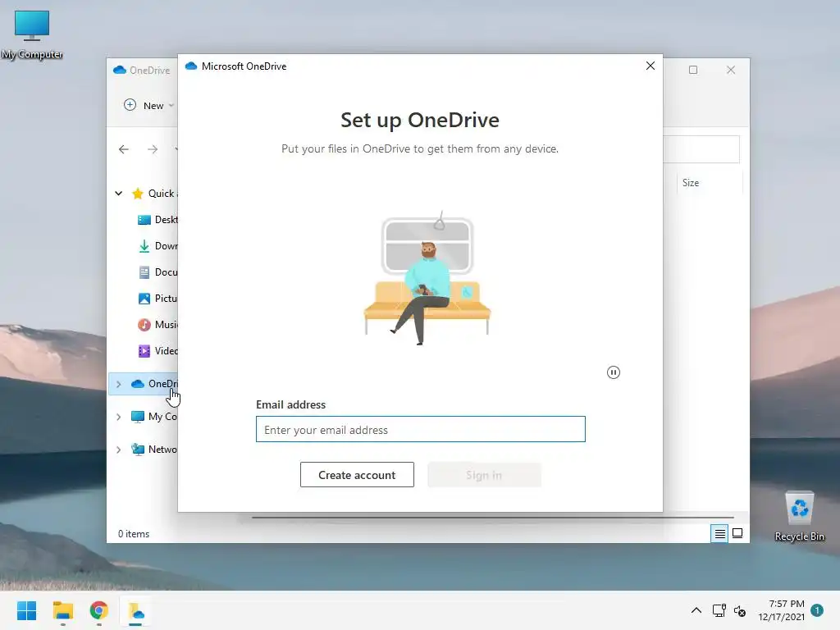
Task: Expand the OneDrive tree node chevron
Action: pyautogui.click(x=119, y=384)
